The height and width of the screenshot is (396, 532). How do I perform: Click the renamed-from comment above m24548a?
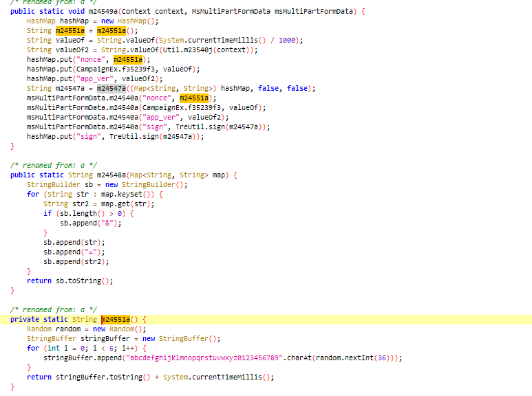tap(54, 165)
